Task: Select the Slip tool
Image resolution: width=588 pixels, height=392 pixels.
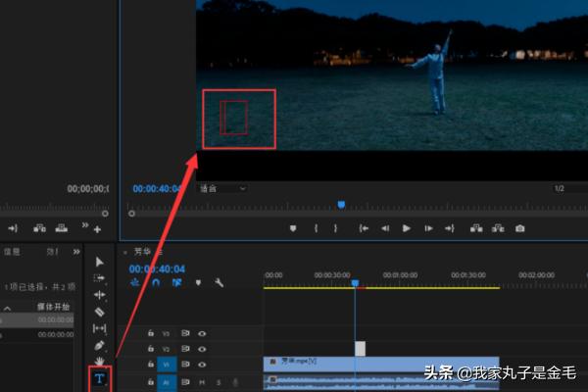Action: (x=99, y=328)
